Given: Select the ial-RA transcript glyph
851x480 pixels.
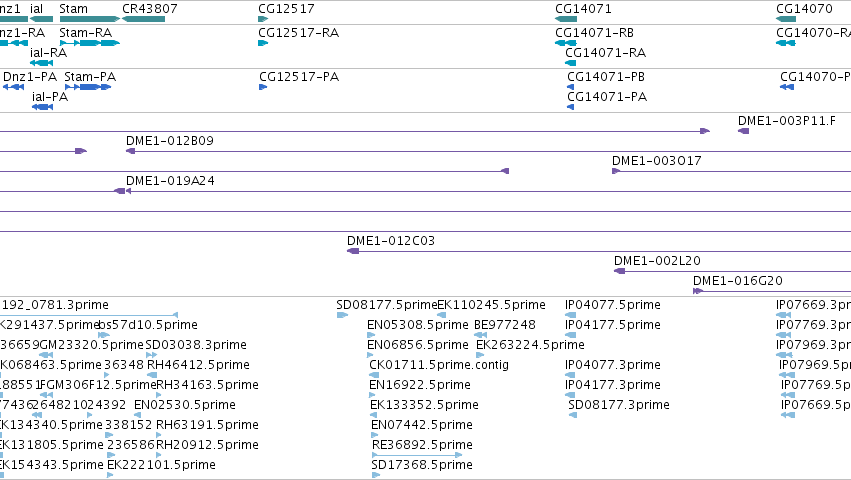Looking at the screenshot, I should (x=41, y=63).
